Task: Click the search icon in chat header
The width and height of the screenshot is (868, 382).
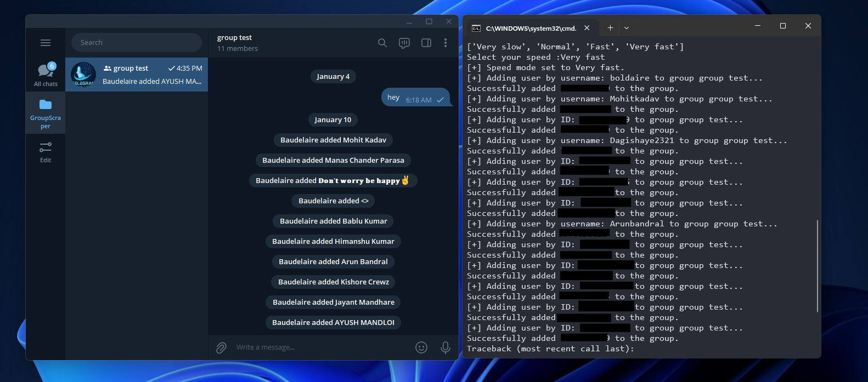Action: [x=382, y=43]
